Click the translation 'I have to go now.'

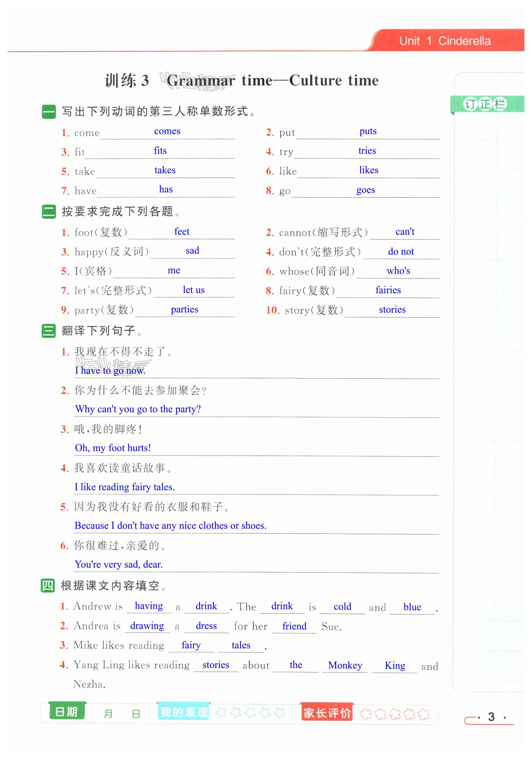coord(110,371)
